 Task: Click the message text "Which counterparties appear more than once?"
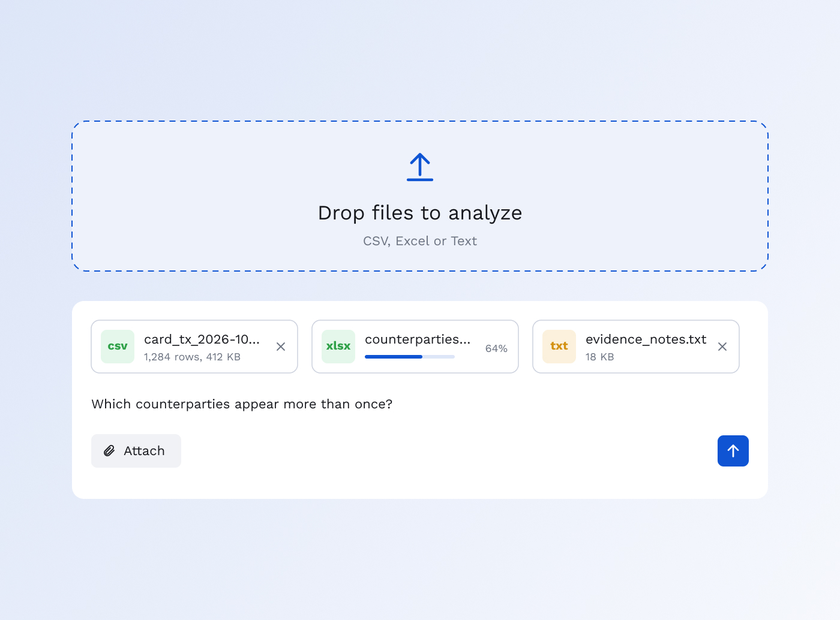[x=242, y=404]
